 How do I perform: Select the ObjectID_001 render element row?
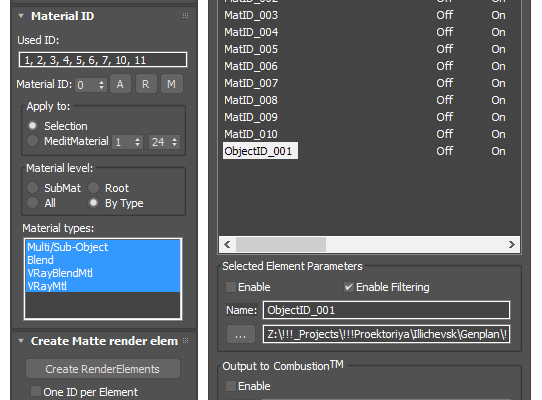click(x=369, y=151)
